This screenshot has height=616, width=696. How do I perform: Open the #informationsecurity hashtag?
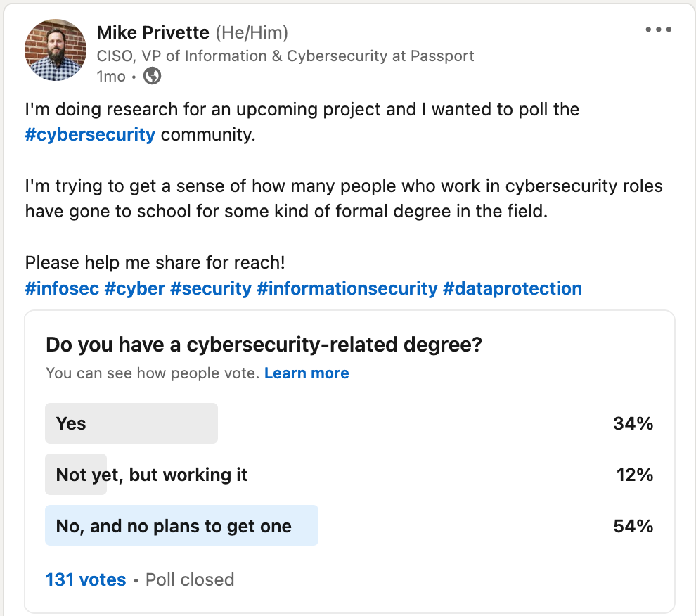pyautogui.click(x=347, y=288)
